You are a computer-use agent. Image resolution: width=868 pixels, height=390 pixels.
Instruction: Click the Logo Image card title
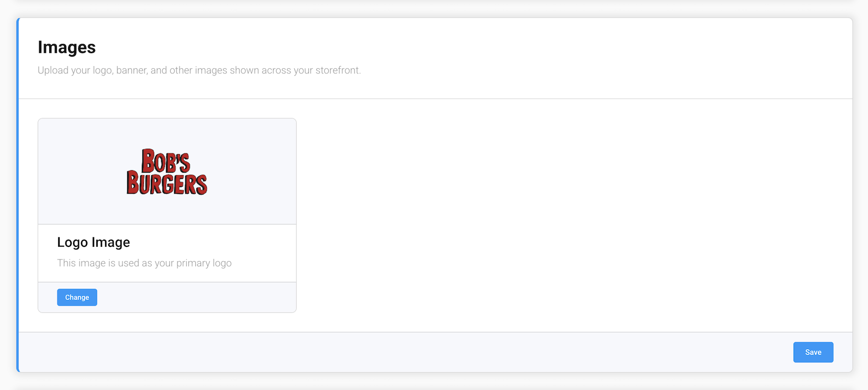tap(94, 242)
